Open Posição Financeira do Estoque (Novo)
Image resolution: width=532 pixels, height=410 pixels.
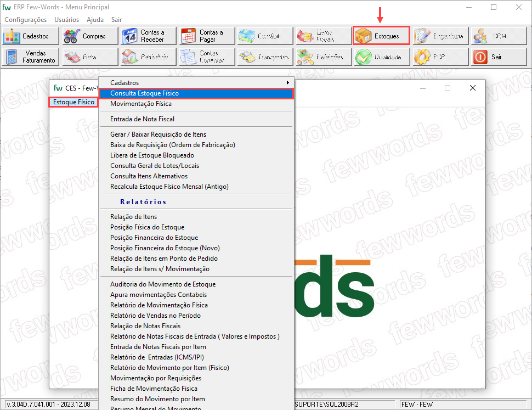coord(196,248)
